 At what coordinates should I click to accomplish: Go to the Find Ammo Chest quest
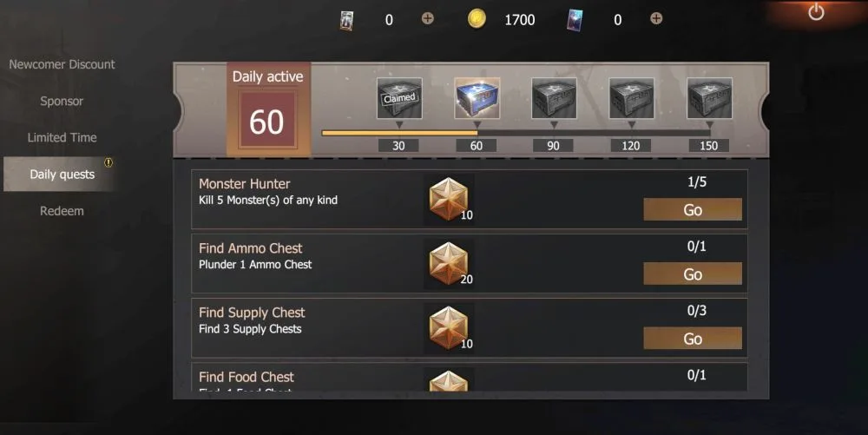[693, 274]
